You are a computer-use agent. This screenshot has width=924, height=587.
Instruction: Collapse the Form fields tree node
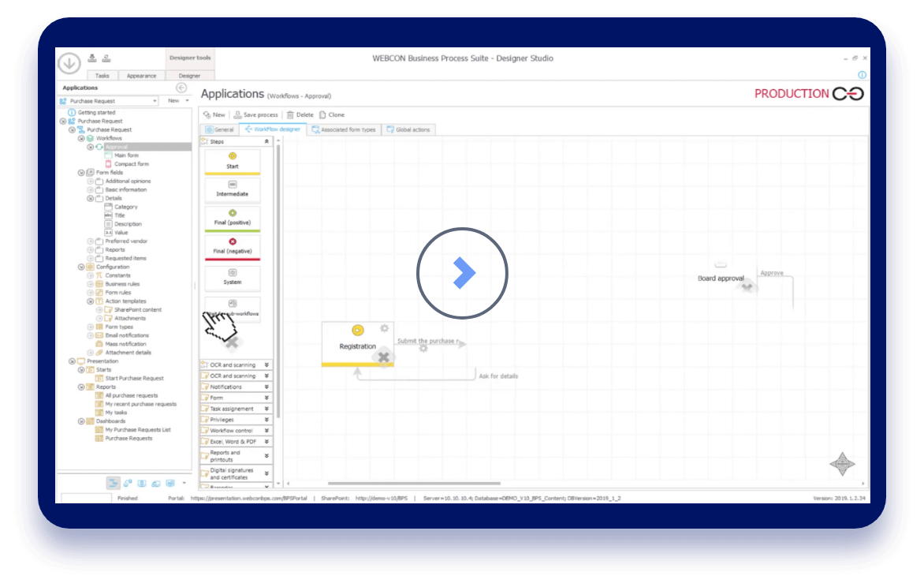point(81,172)
